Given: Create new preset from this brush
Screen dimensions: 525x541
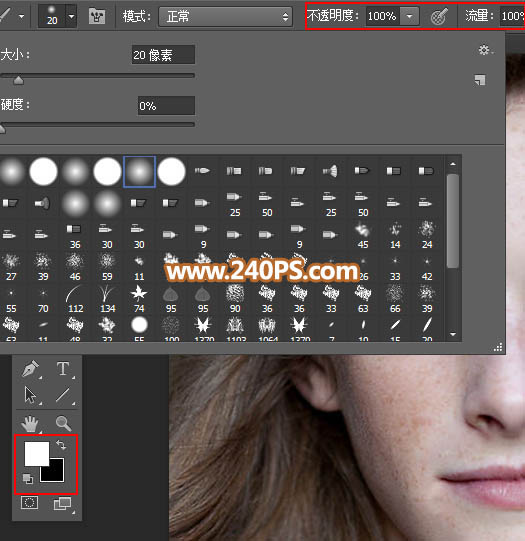Looking at the screenshot, I should pos(480,80).
